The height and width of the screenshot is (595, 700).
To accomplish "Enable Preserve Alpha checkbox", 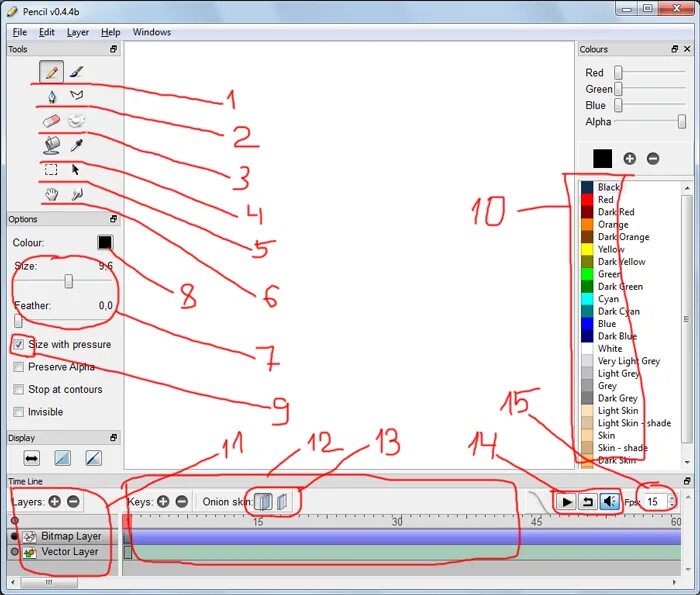I will point(19,367).
